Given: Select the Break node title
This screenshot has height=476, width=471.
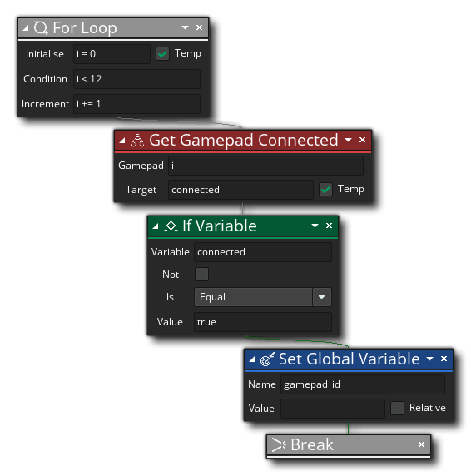Looking at the screenshot, I should (312, 444).
